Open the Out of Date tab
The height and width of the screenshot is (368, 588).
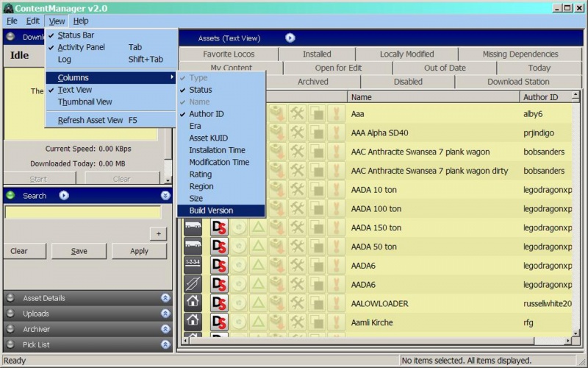point(445,68)
